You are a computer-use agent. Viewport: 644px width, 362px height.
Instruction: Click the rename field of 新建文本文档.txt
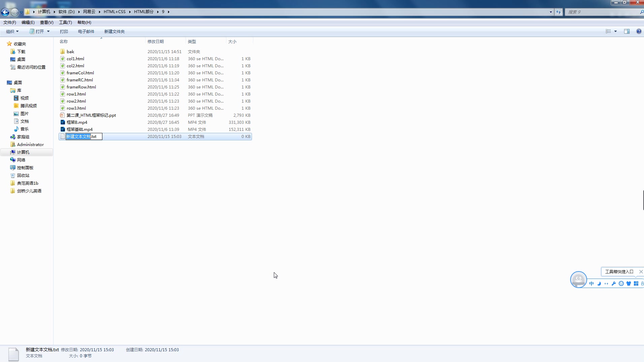(84, 136)
